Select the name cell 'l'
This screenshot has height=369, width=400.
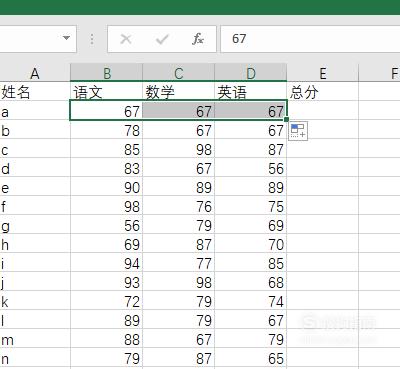coord(35,320)
